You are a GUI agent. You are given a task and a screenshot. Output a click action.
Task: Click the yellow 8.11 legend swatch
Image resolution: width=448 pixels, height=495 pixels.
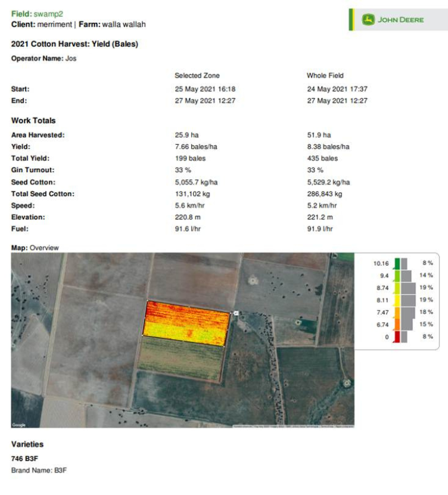coord(397,300)
